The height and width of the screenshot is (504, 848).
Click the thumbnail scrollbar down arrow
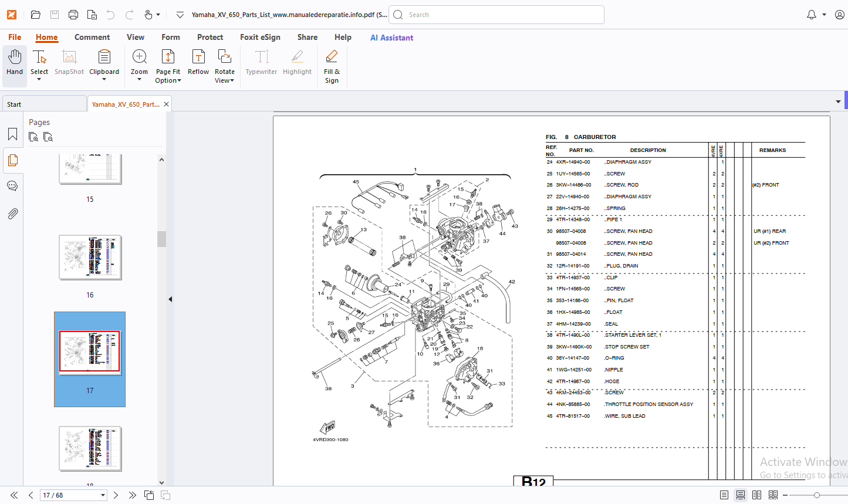(161, 482)
